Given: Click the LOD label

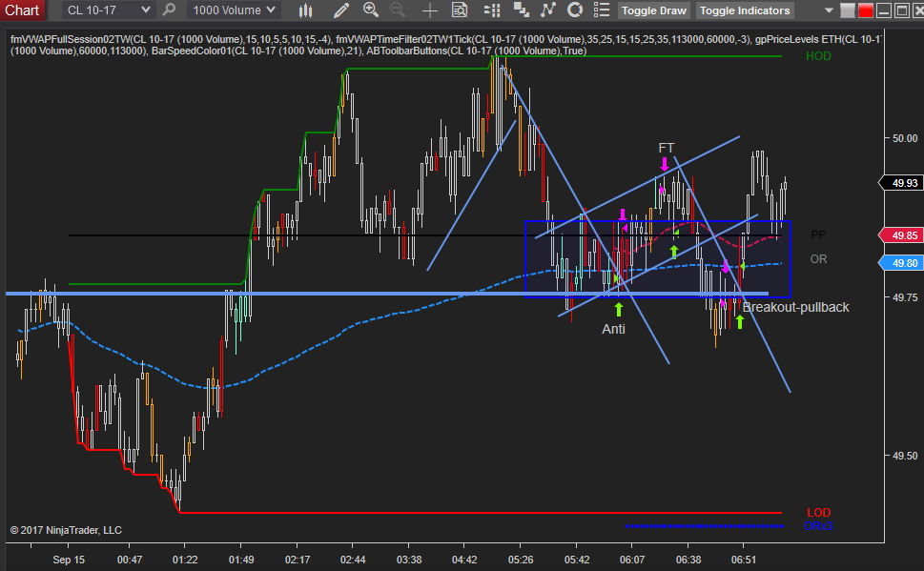Looking at the screenshot, I should click(x=818, y=513).
